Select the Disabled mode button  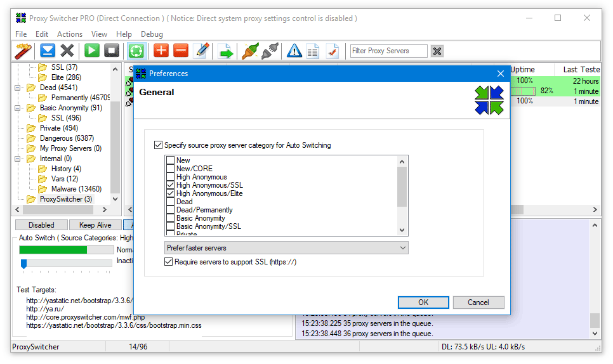(x=41, y=225)
